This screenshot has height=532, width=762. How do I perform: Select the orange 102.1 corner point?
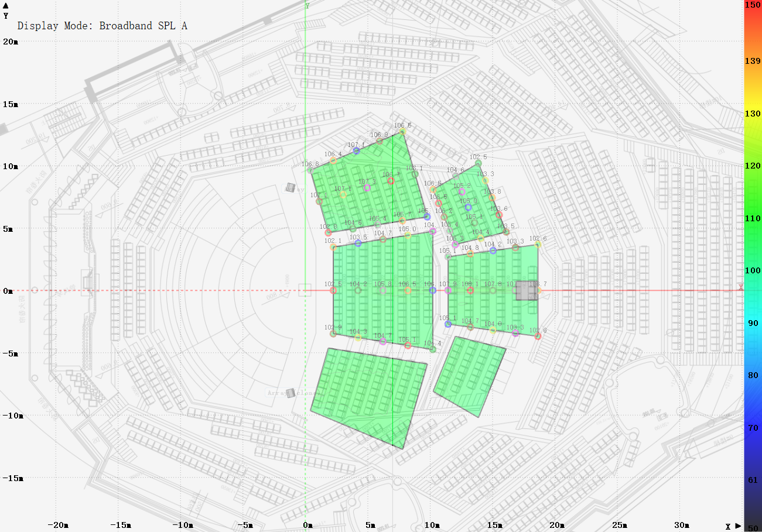click(x=333, y=247)
